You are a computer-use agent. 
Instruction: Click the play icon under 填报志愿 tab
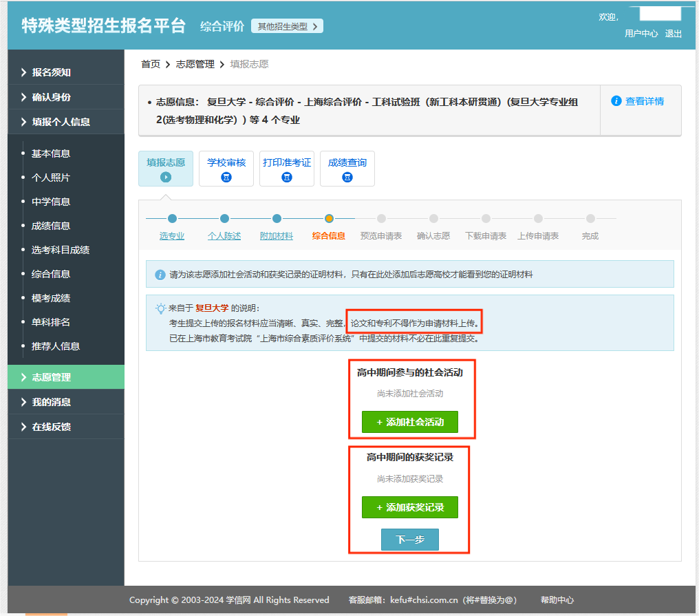pos(166,177)
